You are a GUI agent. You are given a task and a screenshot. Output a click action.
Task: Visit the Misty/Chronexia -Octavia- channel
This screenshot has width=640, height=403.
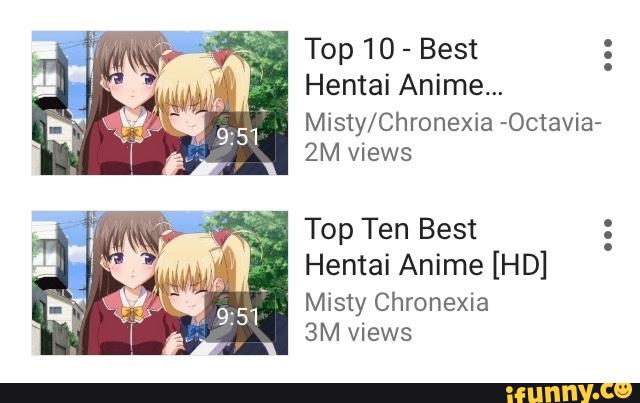(x=453, y=122)
